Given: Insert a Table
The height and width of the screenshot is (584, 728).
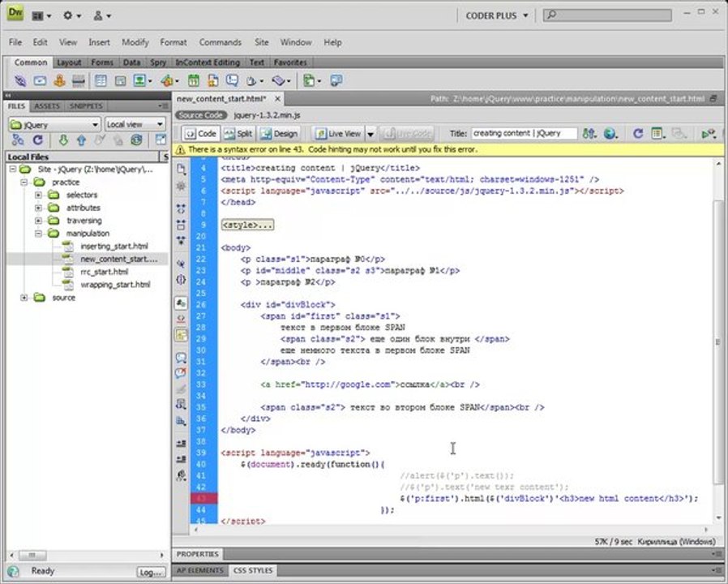Looking at the screenshot, I should click(101, 81).
